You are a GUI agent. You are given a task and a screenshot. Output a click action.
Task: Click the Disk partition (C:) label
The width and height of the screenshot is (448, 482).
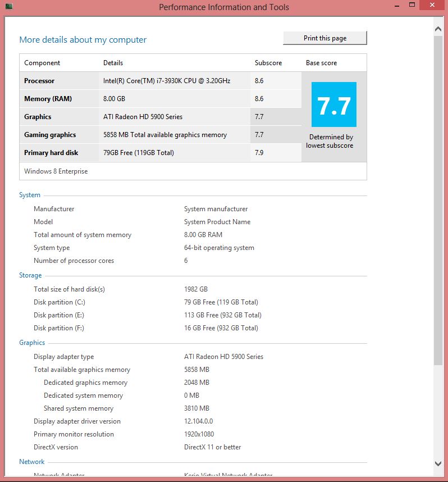click(60, 302)
